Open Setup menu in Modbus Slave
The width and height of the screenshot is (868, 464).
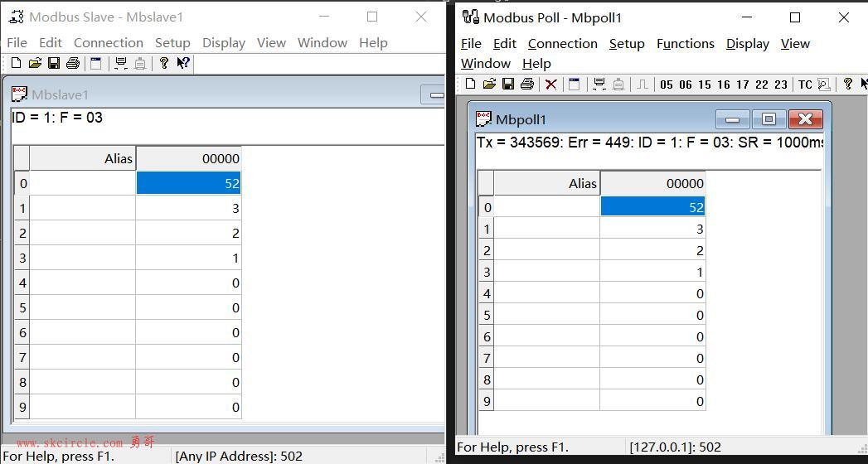point(172,42)
